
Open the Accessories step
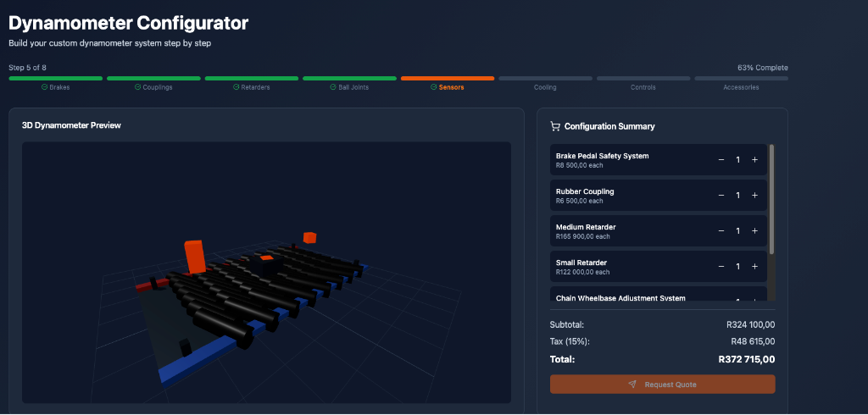pyautogui.click(x=741, y=87)
